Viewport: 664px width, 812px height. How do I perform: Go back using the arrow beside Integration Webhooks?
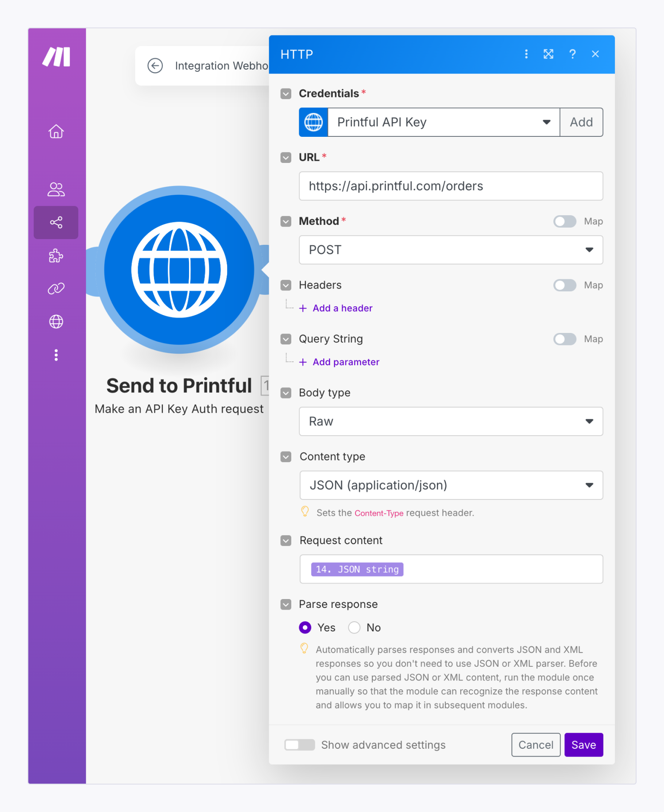coord(155,66)
